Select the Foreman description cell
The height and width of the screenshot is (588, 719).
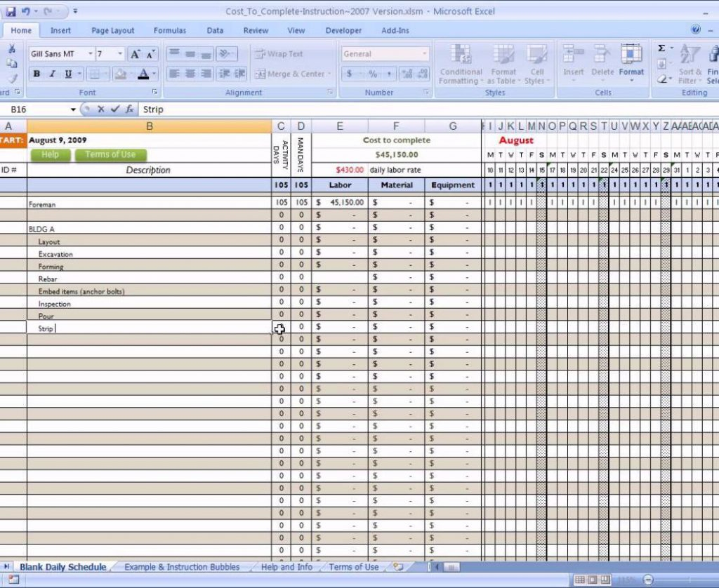coord(149,204)
